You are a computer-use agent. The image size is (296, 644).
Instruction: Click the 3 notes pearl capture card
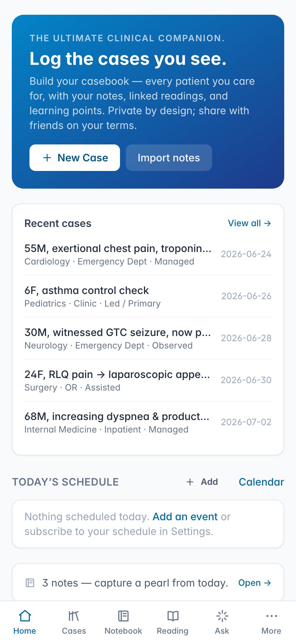(148, 583)
